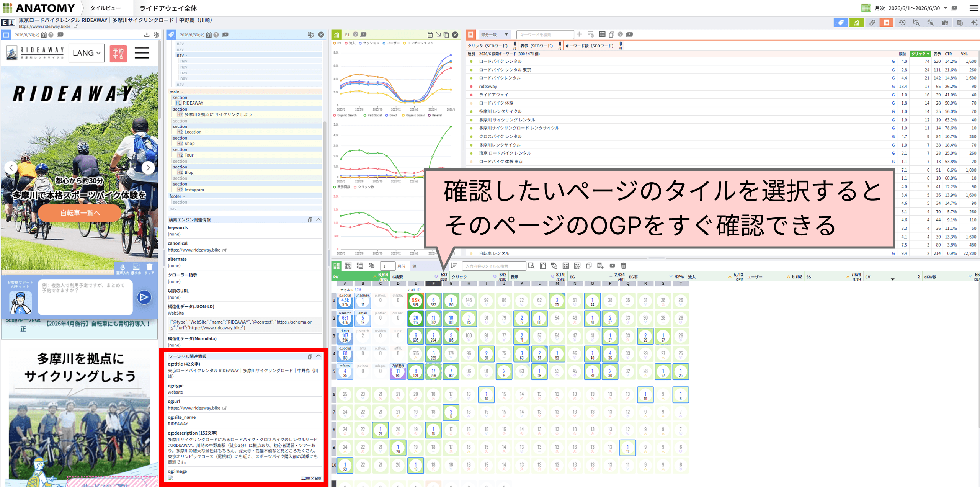980x487 pixels.
Task: Collapse the ソーシャル関連情報 section
Action: pos(318,356)
